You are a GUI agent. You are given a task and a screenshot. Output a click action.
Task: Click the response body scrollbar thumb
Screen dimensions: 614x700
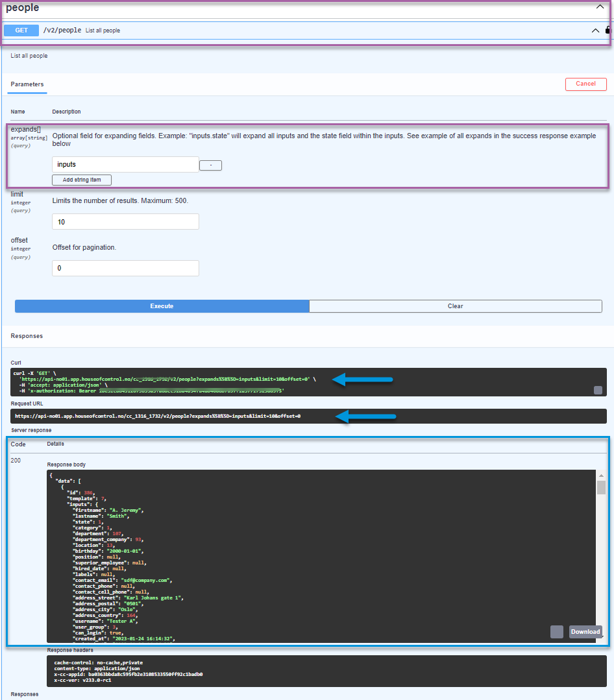(601, 487)
